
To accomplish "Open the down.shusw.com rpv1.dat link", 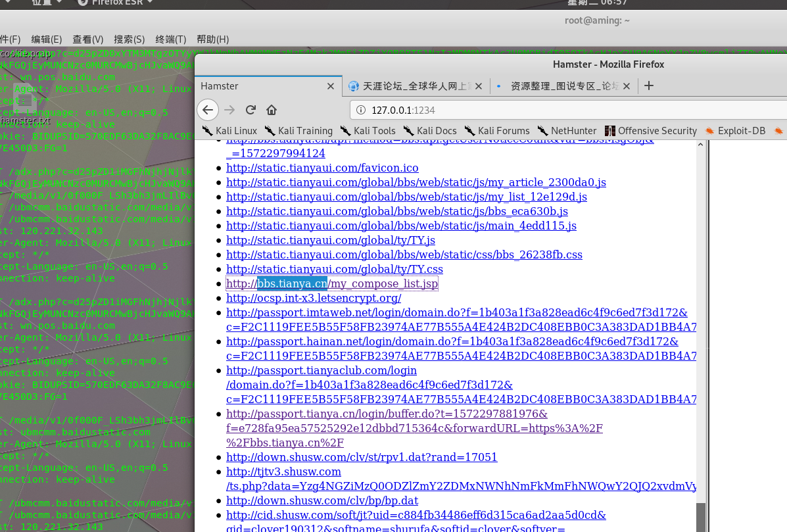I will 362,457.
